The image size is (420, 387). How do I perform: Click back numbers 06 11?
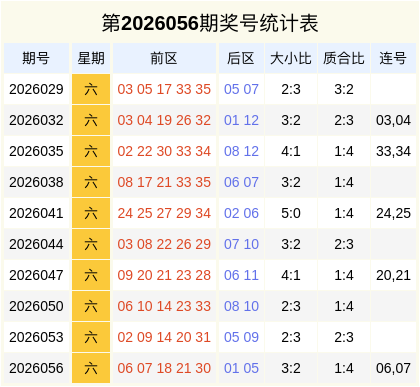pyautogui.click(x=241, y=275)
